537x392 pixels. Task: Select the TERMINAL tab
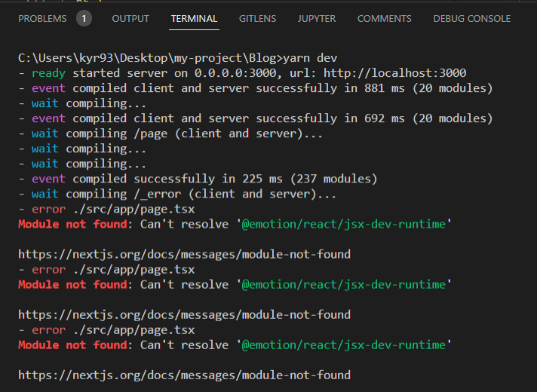[194, 19]
